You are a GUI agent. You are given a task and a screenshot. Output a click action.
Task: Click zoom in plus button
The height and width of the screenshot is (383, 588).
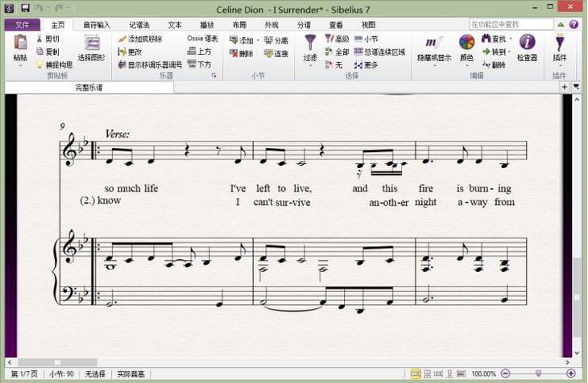(571, 373)
